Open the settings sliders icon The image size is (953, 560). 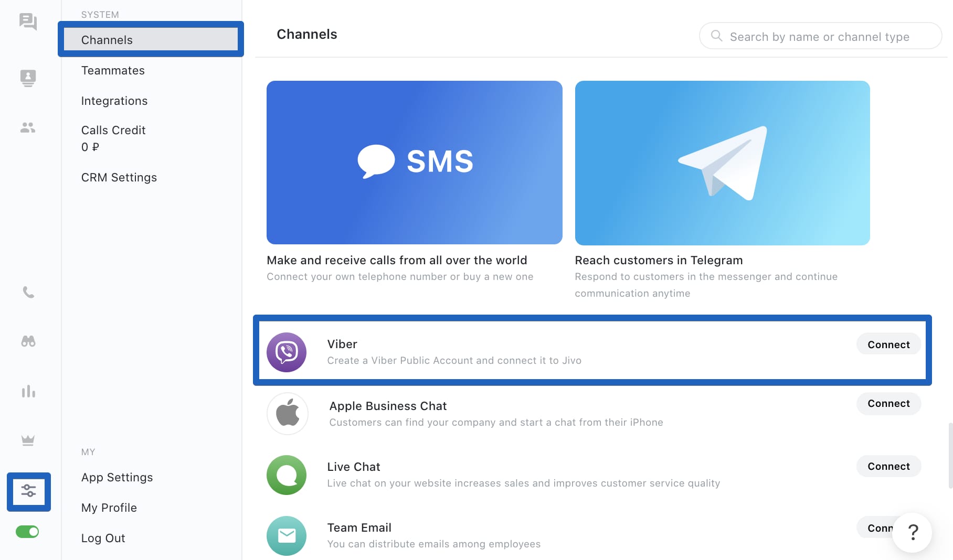[29, 491]
